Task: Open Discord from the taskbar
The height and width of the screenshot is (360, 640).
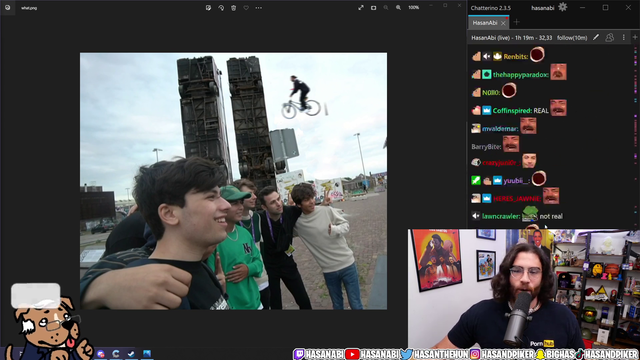Action: [101, 353]
